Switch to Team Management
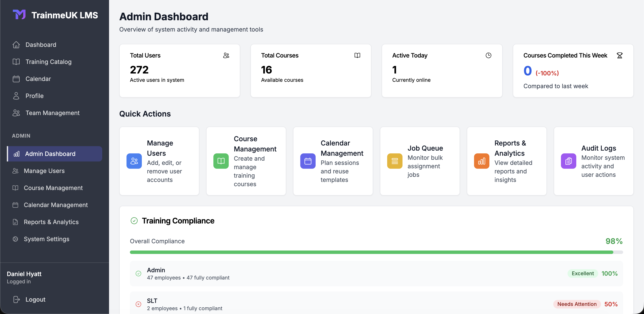 click(52, 113)
